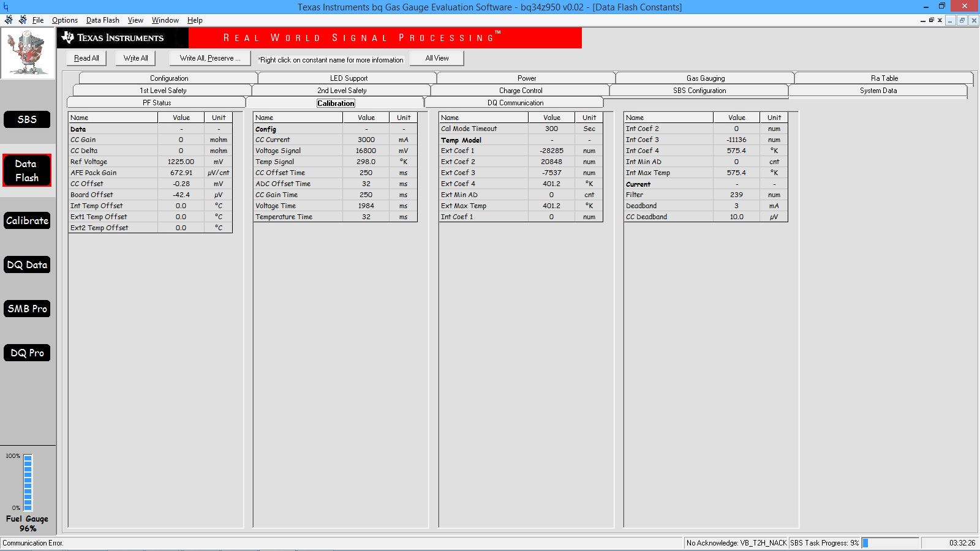Edit the Cal Mode Timeout value 300

coord(551,129)
